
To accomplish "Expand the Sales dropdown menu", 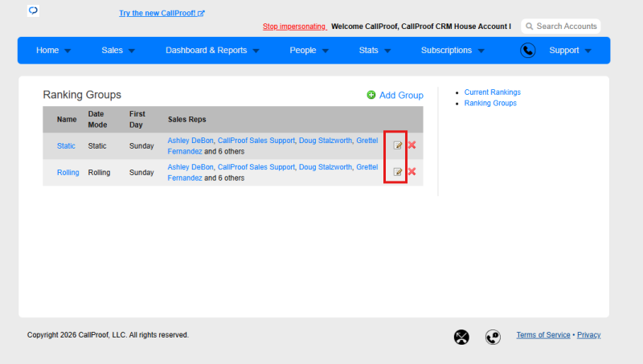I will [118, 51].
